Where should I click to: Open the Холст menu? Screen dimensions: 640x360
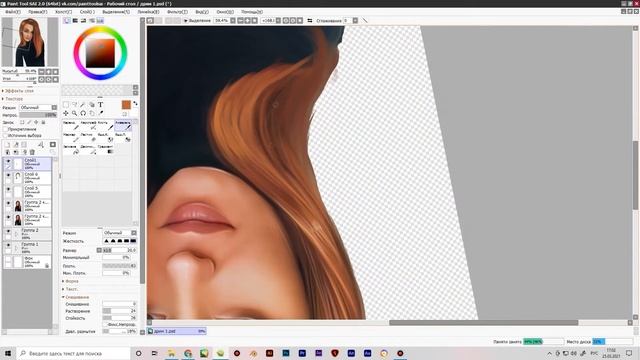coord(63,12)
